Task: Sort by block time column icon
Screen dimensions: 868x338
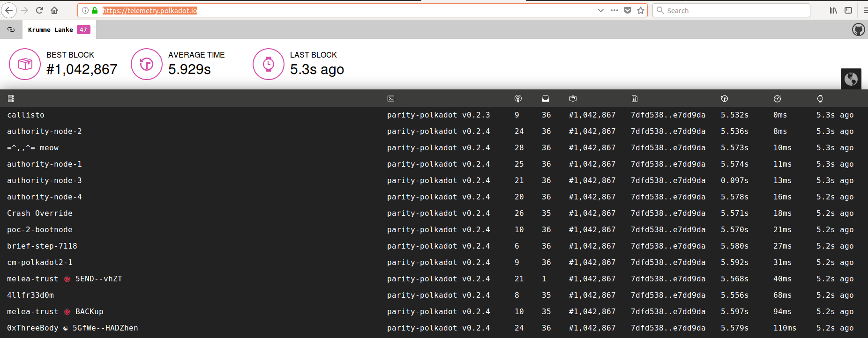Action: click(725, 98)
